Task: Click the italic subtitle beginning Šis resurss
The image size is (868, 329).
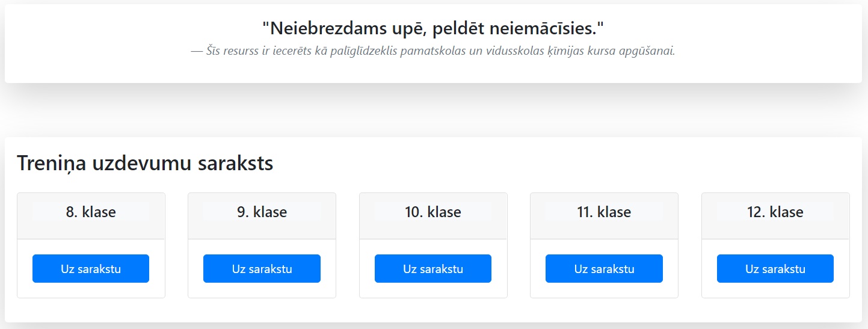Action: [433, 51]
